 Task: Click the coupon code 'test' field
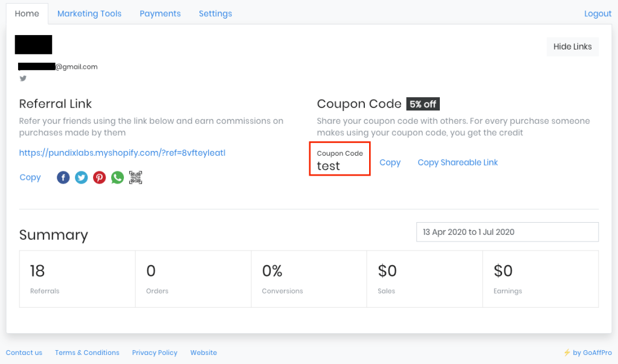[340, 160]
